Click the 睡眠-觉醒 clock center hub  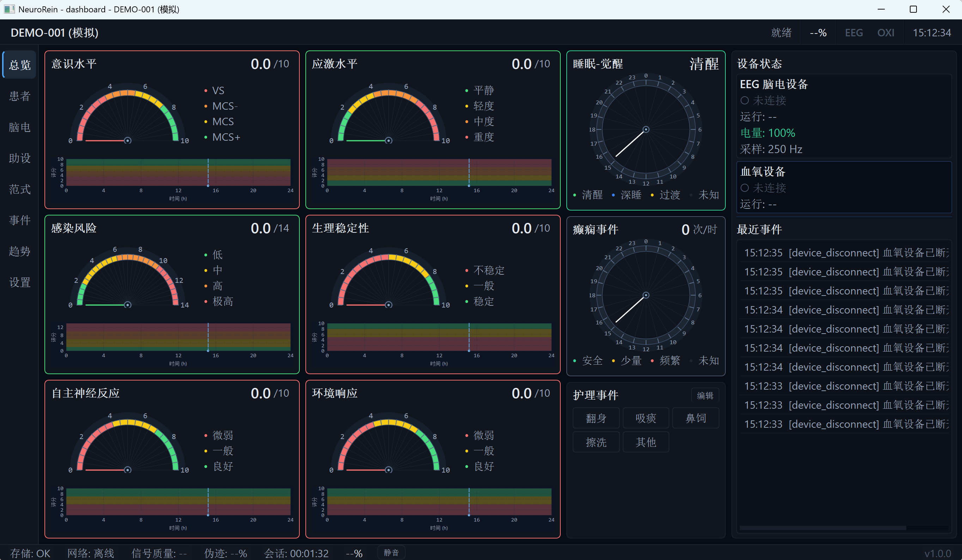646,129
